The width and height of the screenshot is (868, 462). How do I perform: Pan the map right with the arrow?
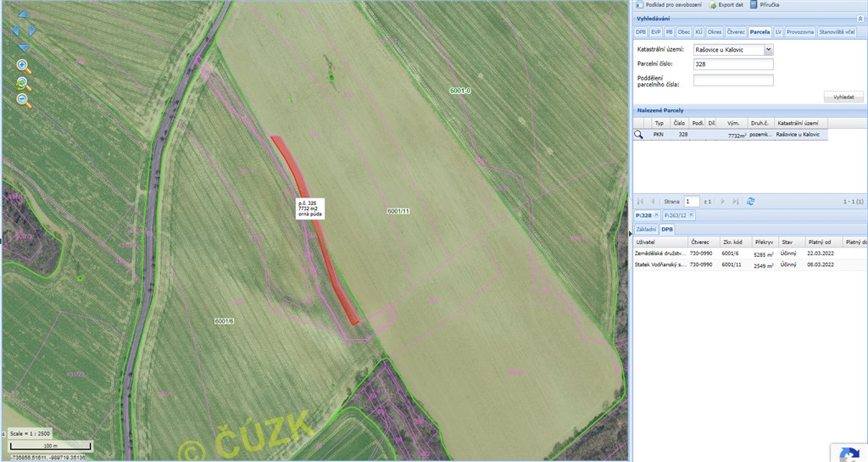(32, 31)
